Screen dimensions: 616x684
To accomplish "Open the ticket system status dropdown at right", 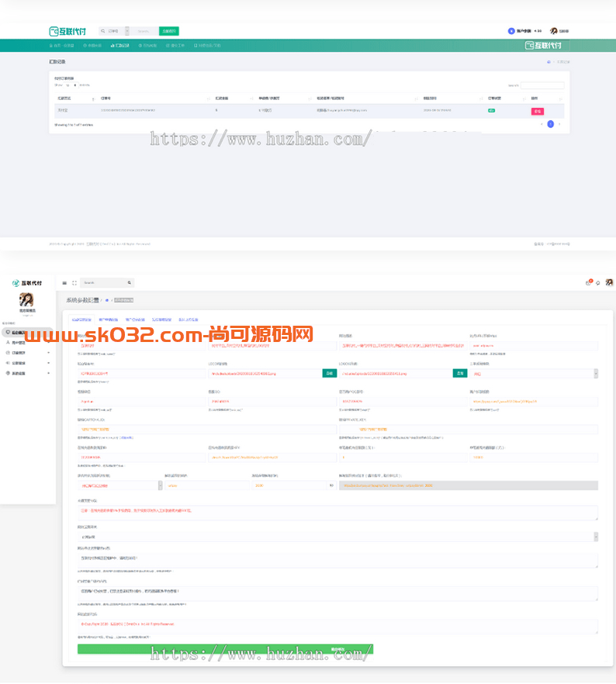I will (534, 374).
